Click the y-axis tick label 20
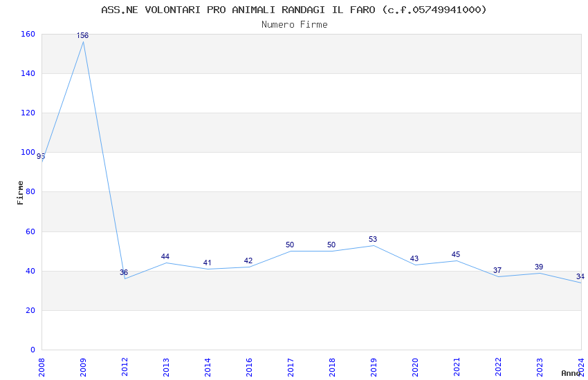Screen dimensions: 588x380 [x=30, y=310]
